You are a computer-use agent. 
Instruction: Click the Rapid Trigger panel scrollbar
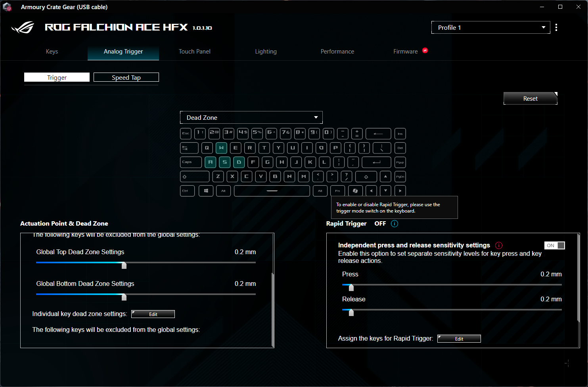(579, 278)
